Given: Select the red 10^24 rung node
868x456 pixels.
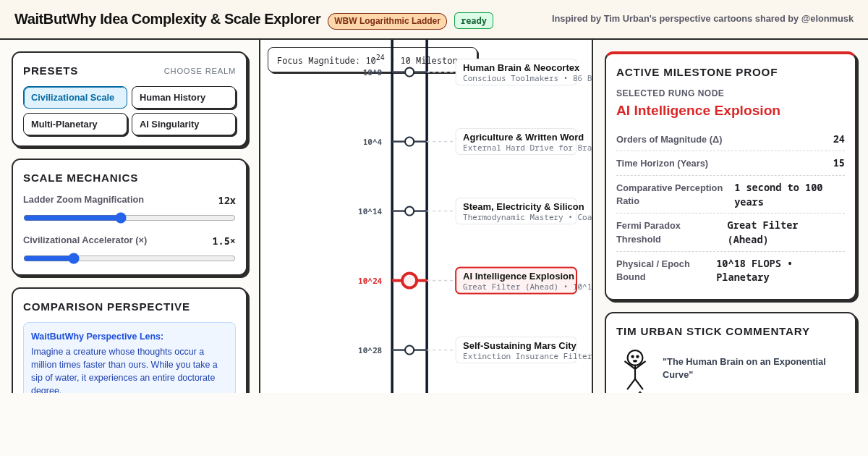Looking at the screenshot, I should (409, 281).
